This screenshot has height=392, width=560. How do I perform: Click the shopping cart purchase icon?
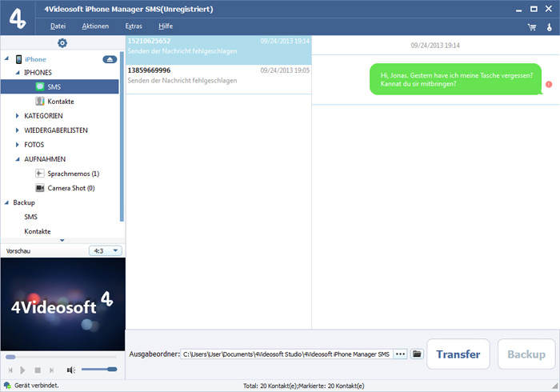point(531,26)
